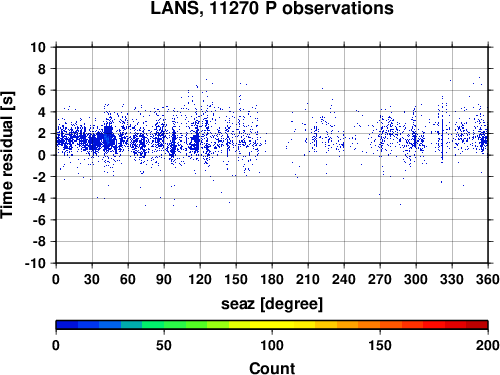Click the dark red end of the colorbar
The width and height of the screenshot is (500, 375).
(477, 325)
